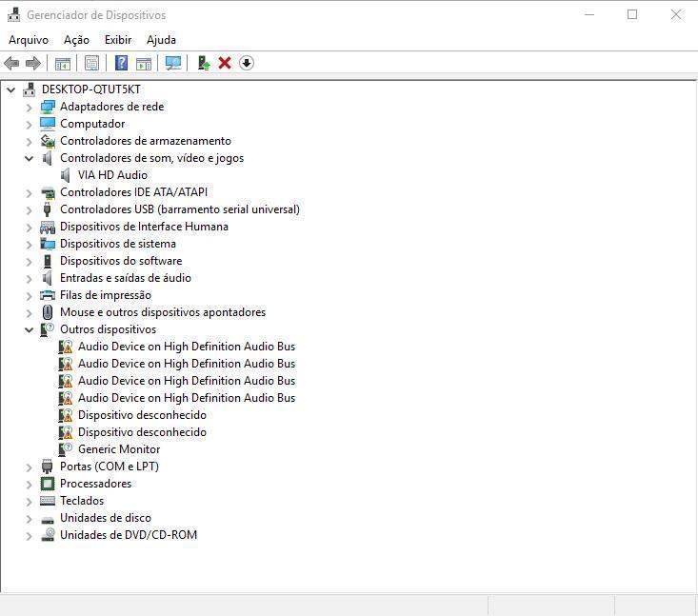
Task: Expand Dispositivos do software
Action: [x=29, y=261]
